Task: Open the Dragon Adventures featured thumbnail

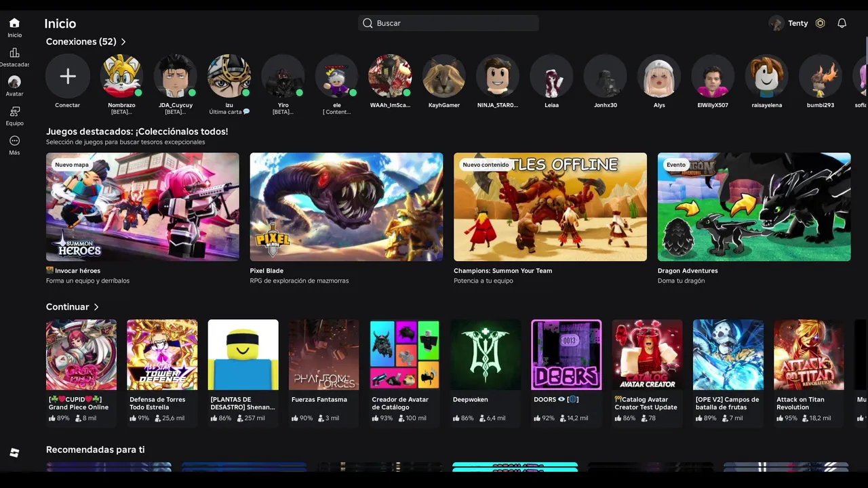Action: (754, 207)
